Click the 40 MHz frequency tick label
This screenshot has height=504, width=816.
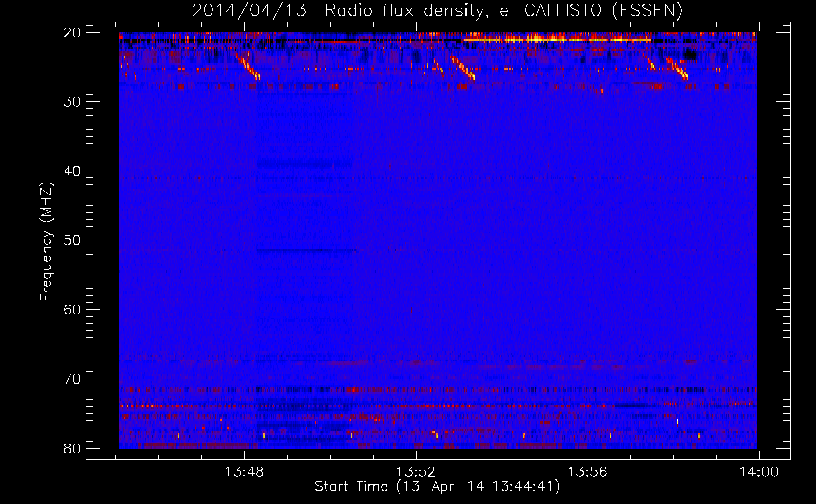click(72, 171)
